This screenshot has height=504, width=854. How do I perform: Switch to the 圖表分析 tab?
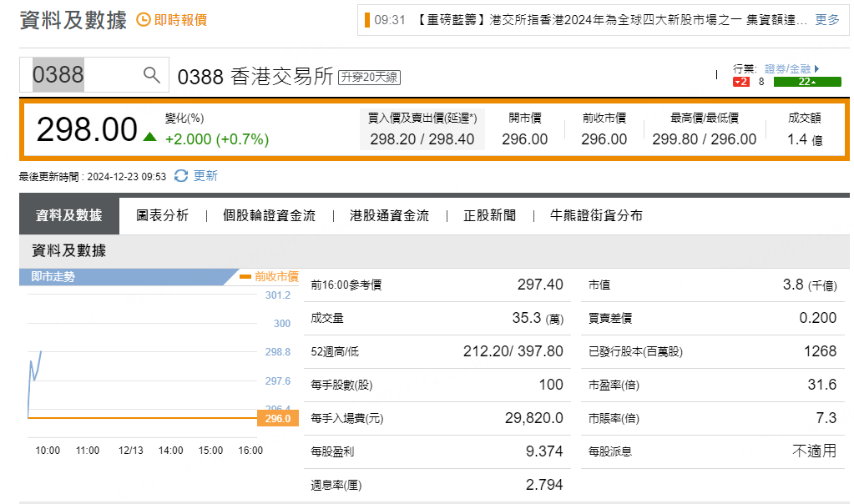(x=162, y=215)
